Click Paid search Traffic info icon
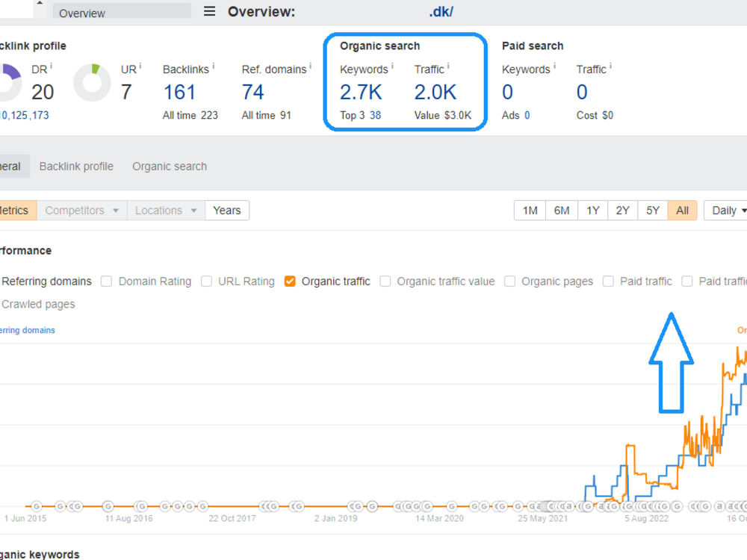The width and height of the screenshot is (747, 560). tap(610, 66)
